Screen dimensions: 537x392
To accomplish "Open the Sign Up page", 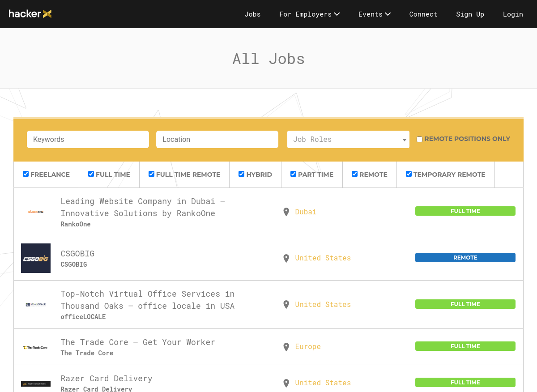I will pyautogui.click(x=470, y=14).
